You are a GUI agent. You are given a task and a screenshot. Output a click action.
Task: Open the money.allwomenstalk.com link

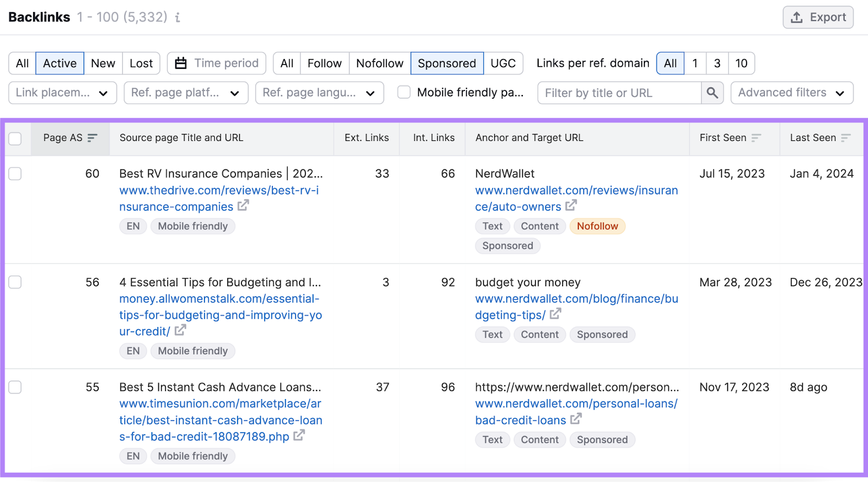click(221, 315)
